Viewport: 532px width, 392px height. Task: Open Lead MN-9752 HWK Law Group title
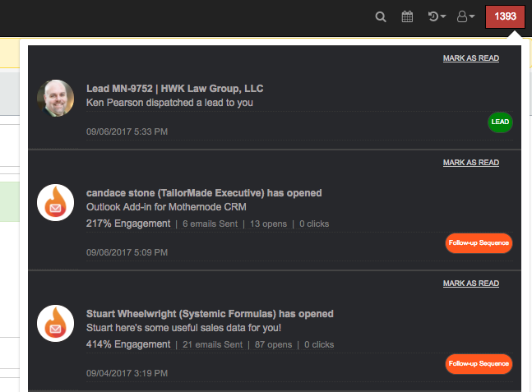(x=175, y=89)
